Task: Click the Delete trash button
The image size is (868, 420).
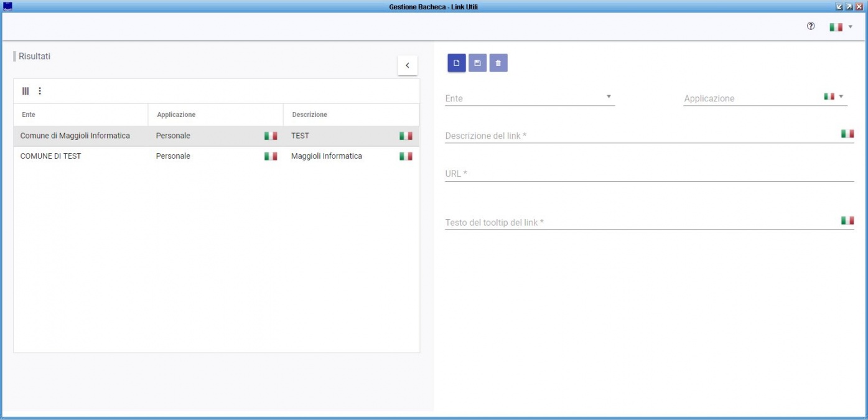Action: pyautogui.click(x=498, y=63)
